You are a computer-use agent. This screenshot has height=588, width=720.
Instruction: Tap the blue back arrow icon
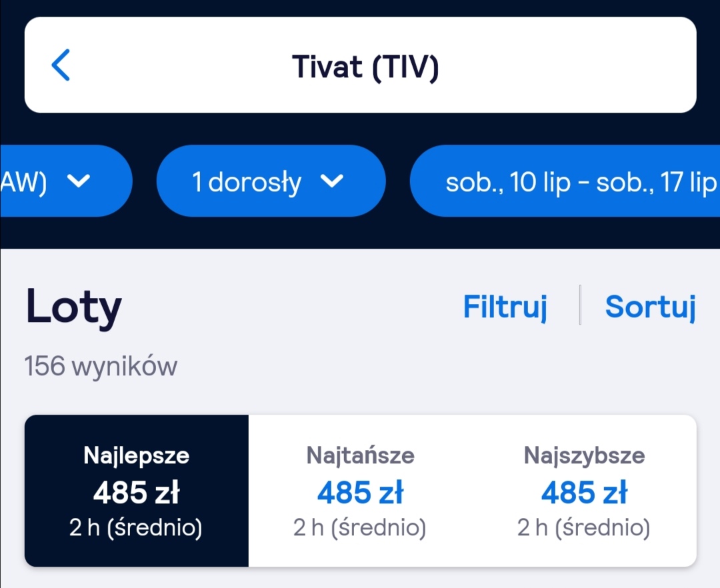(x=61, y=65)
